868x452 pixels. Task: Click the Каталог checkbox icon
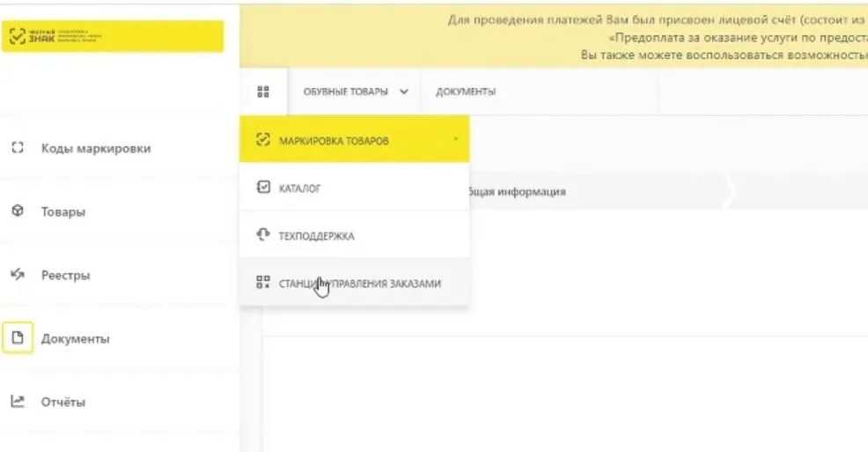[263, 187]
